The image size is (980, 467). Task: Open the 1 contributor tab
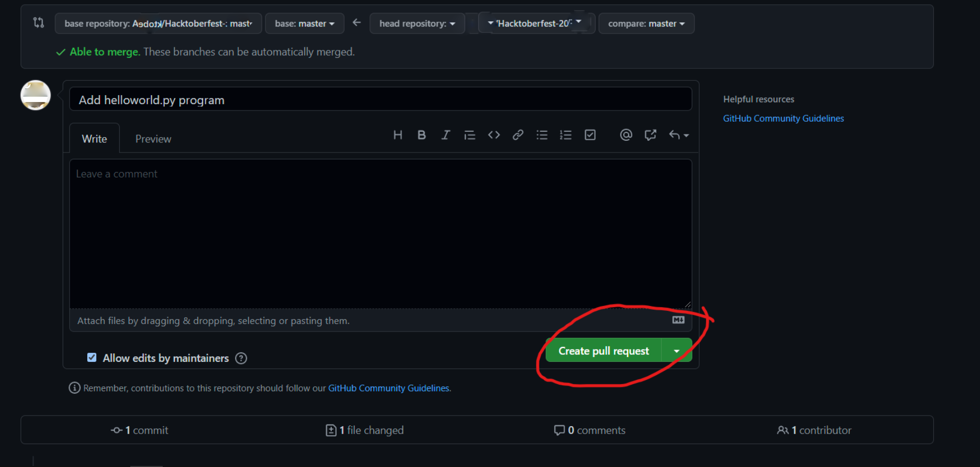(814, 430)
